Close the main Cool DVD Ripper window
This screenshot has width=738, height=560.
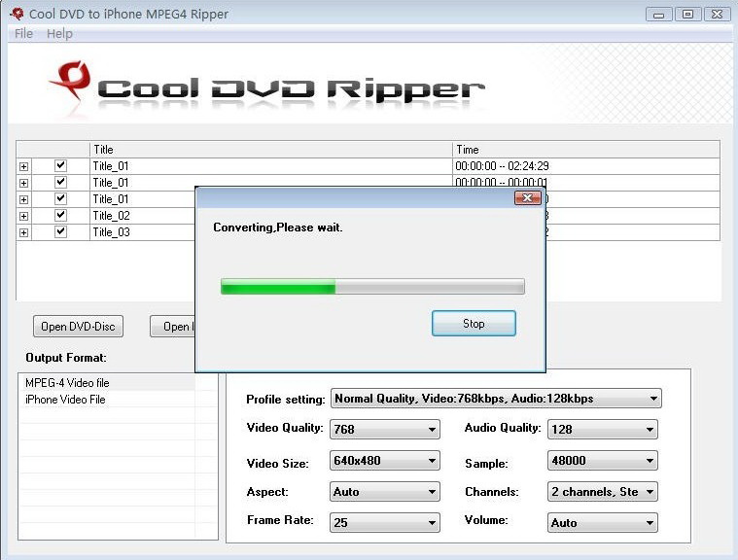click(x=717, y=15)
